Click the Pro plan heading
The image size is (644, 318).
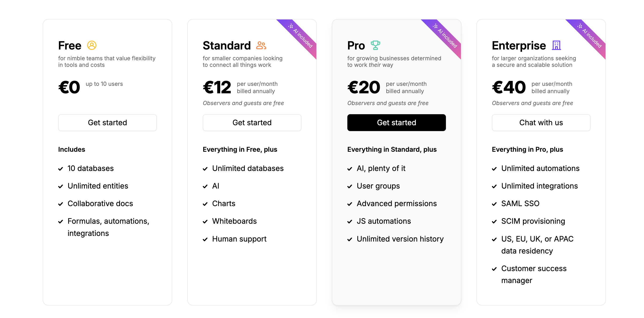point(356,45)
